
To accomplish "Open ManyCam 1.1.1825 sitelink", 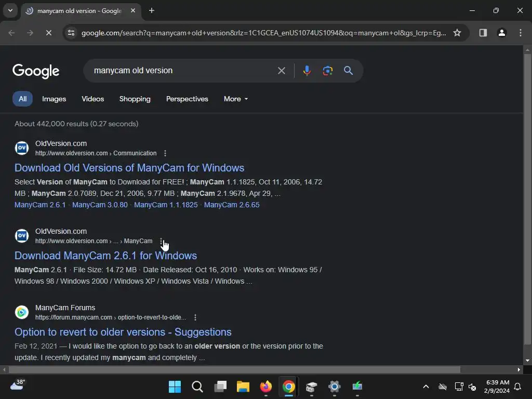I will [x=166, y=205].
